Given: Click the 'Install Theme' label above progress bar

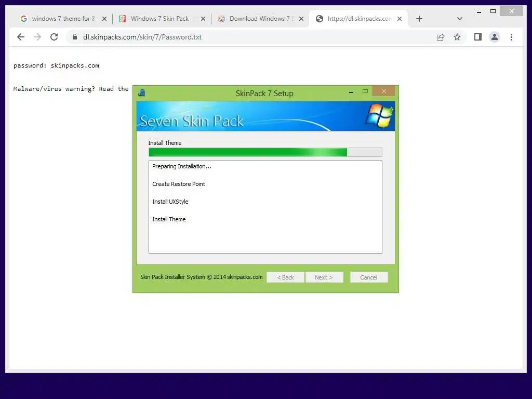Looking at the screenshot, I should pos(165,143).
